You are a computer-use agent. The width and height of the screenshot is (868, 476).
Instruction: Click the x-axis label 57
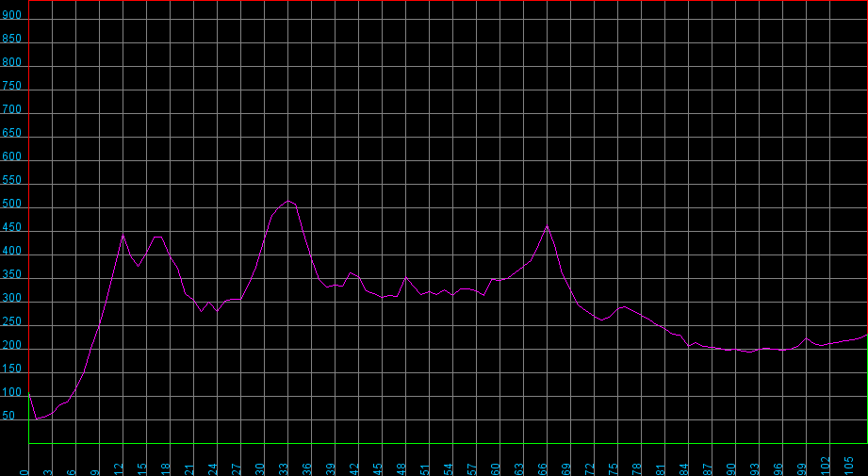[471, 469]
